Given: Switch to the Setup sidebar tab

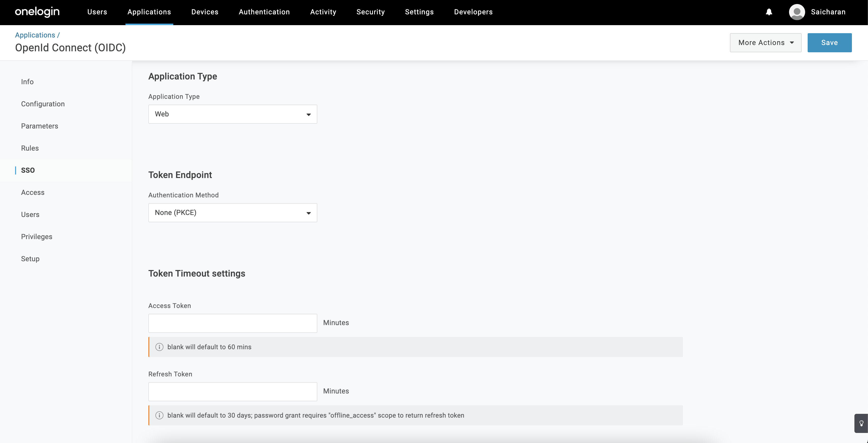Looking at the screenshot, I should (30, 259).
